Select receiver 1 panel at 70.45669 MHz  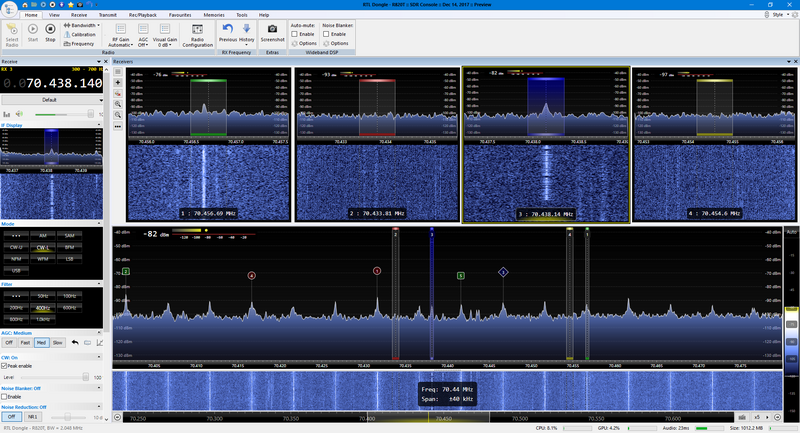point(208,144)
